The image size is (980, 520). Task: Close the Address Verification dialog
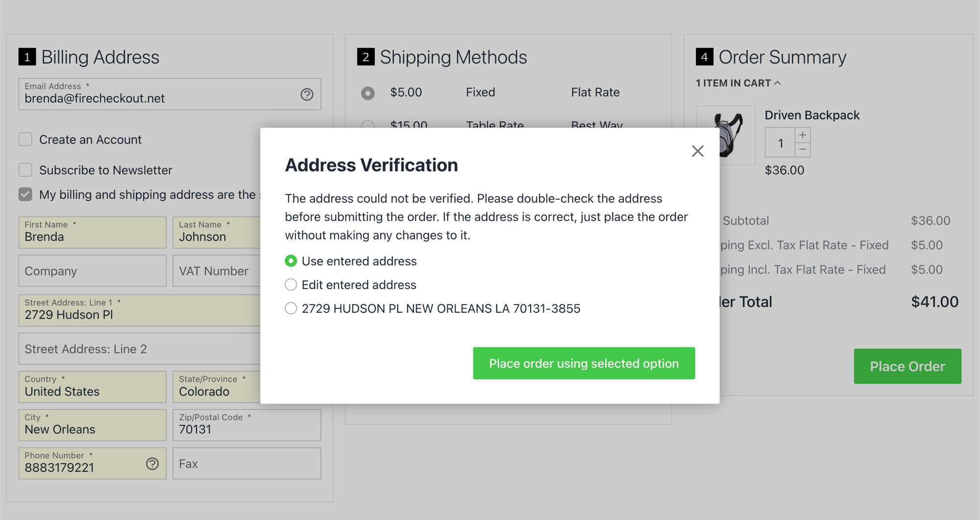tap(697, 151)
